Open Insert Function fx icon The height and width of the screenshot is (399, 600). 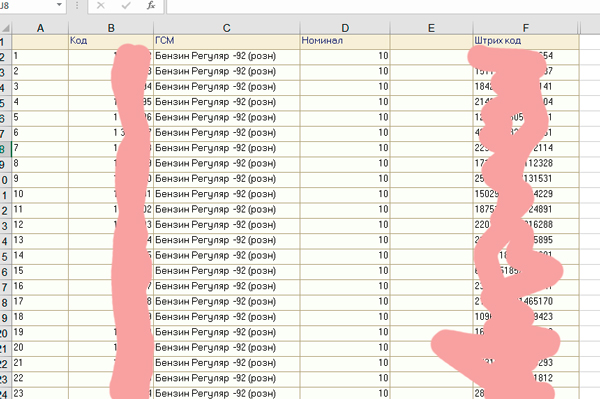pos(151,5)
